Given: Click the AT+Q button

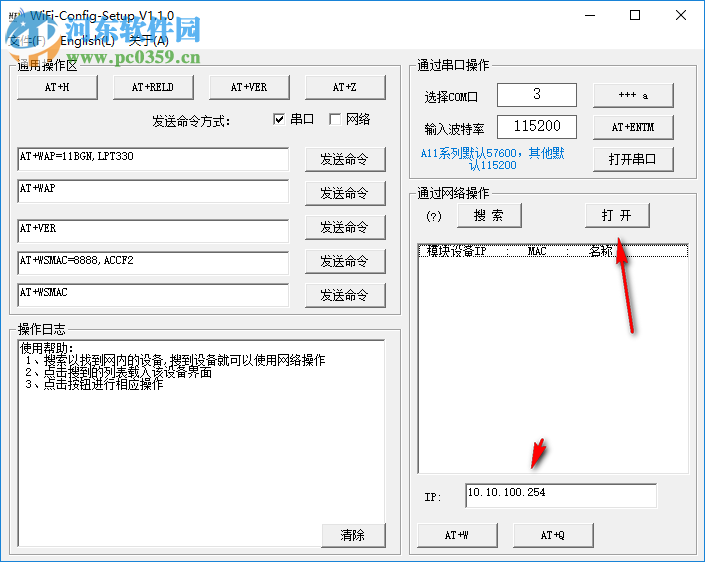Looking at the screenshot, I should (553, 535).
